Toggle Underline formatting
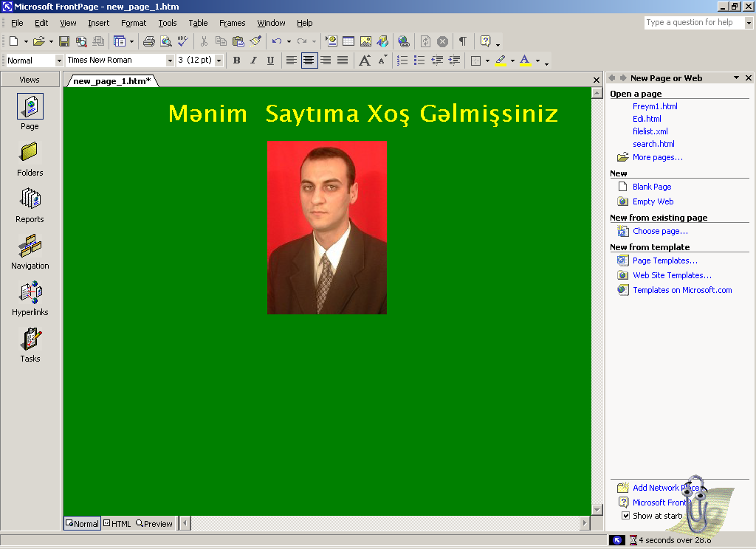The image size is (756, 549). [x=270, y=61]
